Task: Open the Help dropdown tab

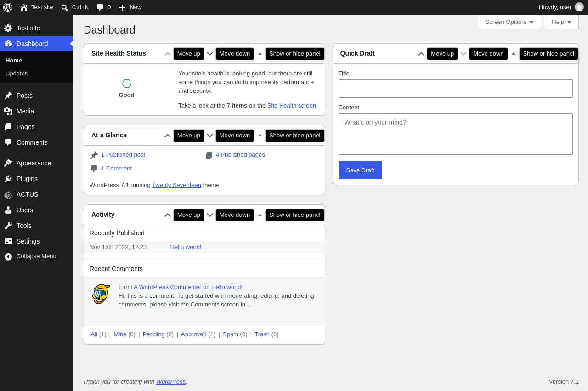Action: (561, 22)
